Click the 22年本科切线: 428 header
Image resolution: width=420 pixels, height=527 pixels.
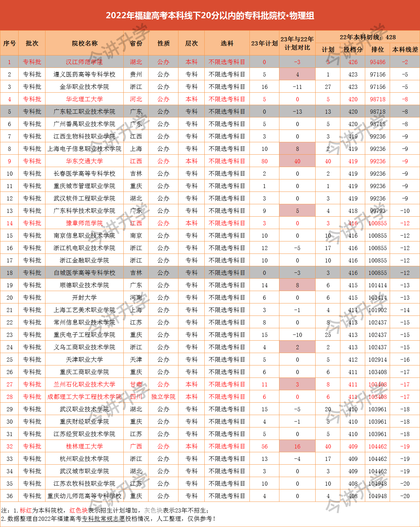click(368, 37)
